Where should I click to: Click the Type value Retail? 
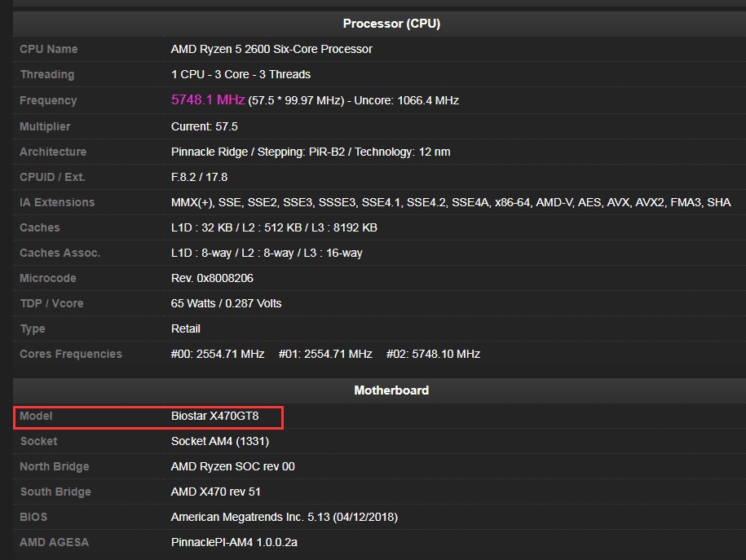186,329
